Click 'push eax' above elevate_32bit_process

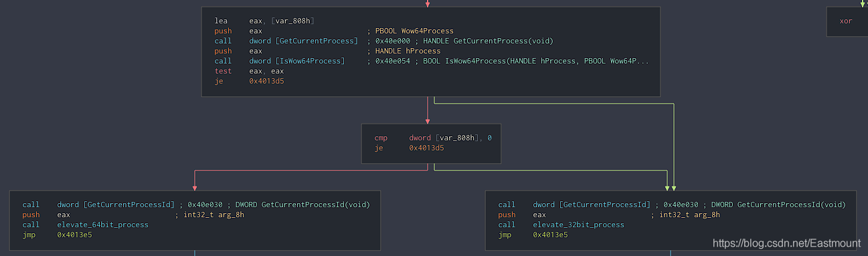(x=522, y=215)
